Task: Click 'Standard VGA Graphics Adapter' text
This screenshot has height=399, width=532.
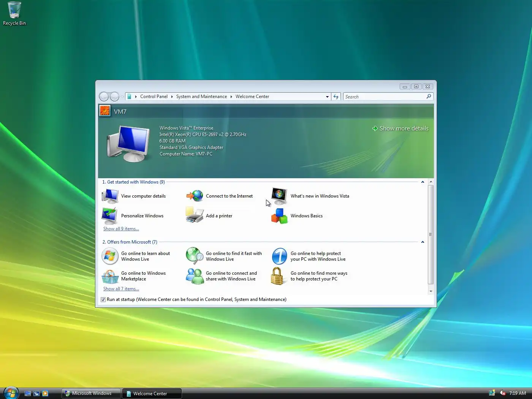Action: pos(191,147)
